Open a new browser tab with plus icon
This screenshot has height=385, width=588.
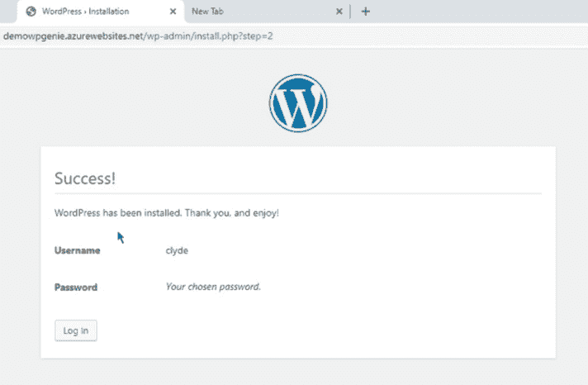(x=366, y=12)
